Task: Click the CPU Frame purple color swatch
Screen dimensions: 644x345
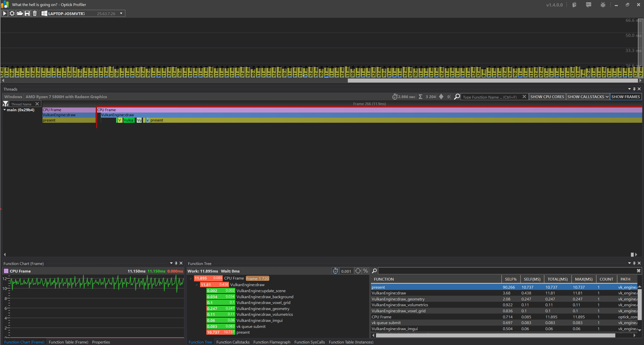Action: pos(6,271)
